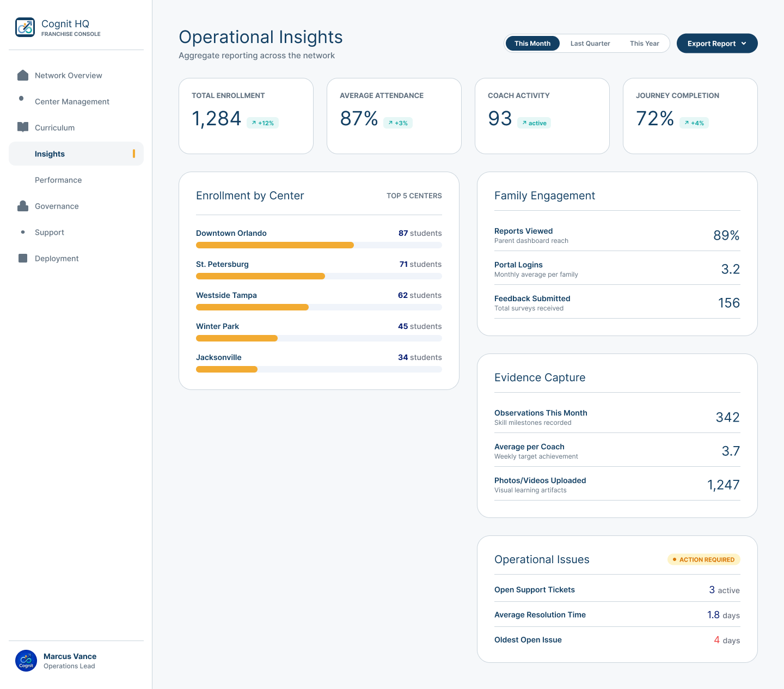Click the Operational Insights heading
This screenshot has height=689, width=784.
tap(261, 37)
